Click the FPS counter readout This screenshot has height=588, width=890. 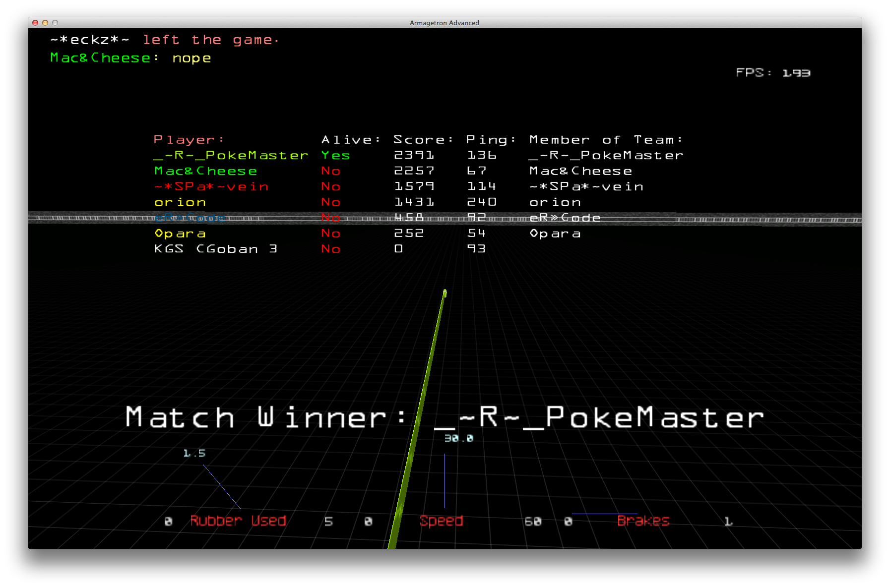772,73
